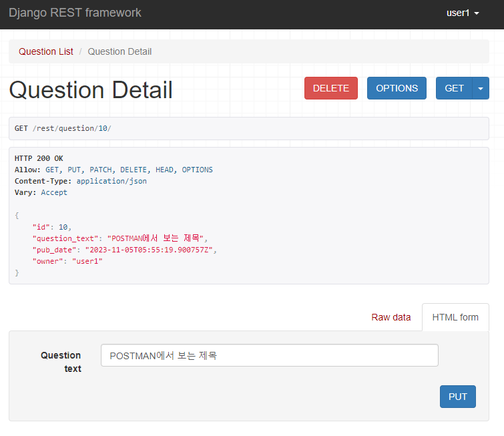Click the Allow header values line
The height and width of the screenshot is (436, 504).
[129, 170]
